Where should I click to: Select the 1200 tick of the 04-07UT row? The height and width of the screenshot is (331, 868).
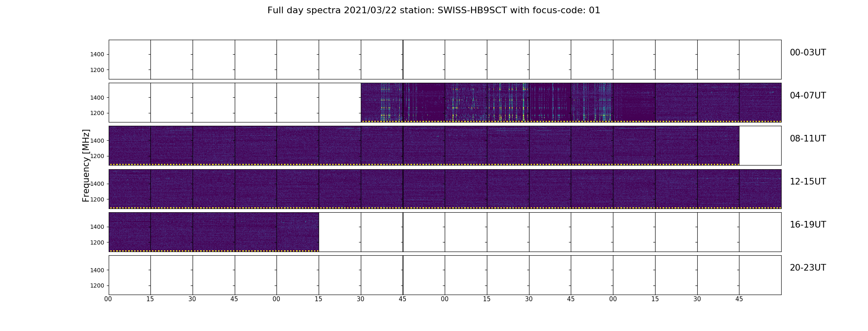tap(97, 113)
